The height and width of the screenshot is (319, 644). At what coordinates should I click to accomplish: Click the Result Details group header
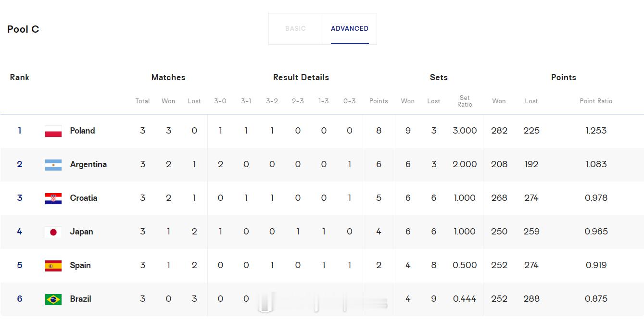click(x=301, y=77)
